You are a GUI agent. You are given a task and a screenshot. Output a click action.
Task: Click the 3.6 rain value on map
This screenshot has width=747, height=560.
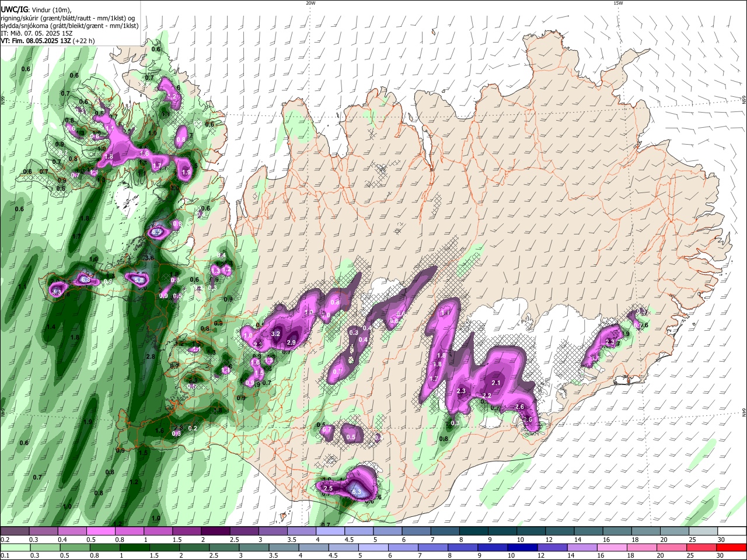(x=149, y=257)
